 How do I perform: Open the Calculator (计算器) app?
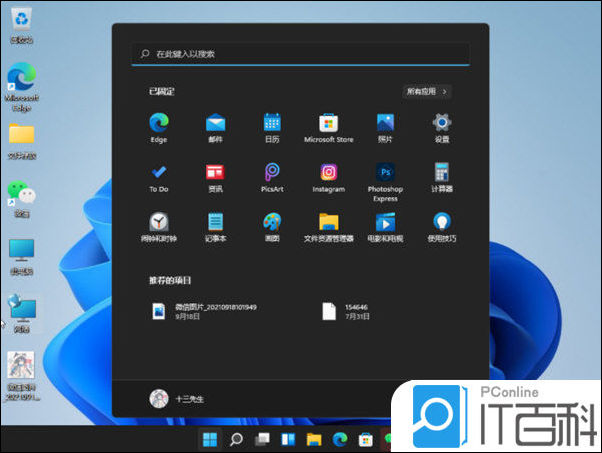coord(442,178)
